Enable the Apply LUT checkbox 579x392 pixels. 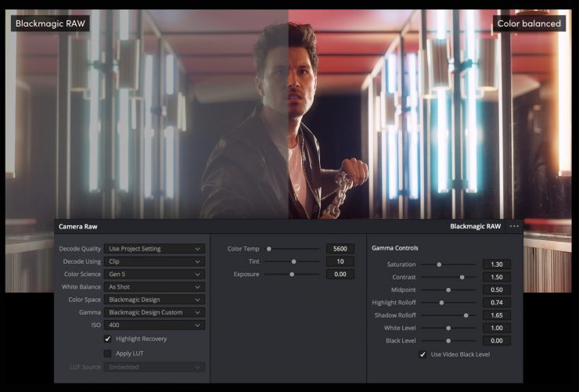click(x=108, y=353)
